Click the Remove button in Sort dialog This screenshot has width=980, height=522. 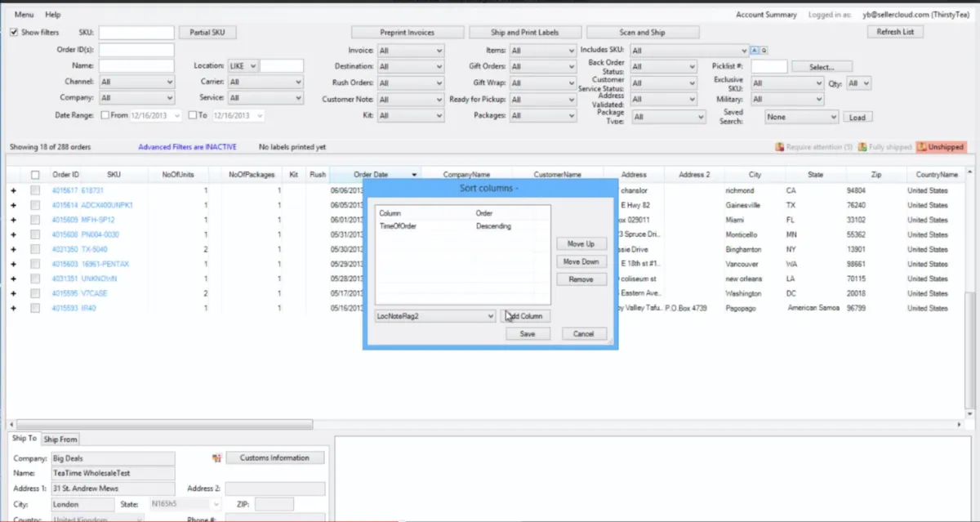[x=581, y=279]
